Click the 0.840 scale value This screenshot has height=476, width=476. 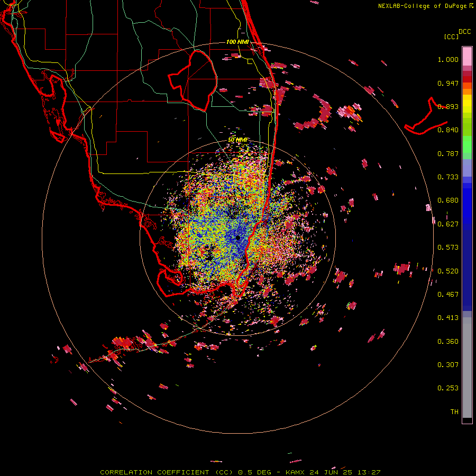(448, 130)
